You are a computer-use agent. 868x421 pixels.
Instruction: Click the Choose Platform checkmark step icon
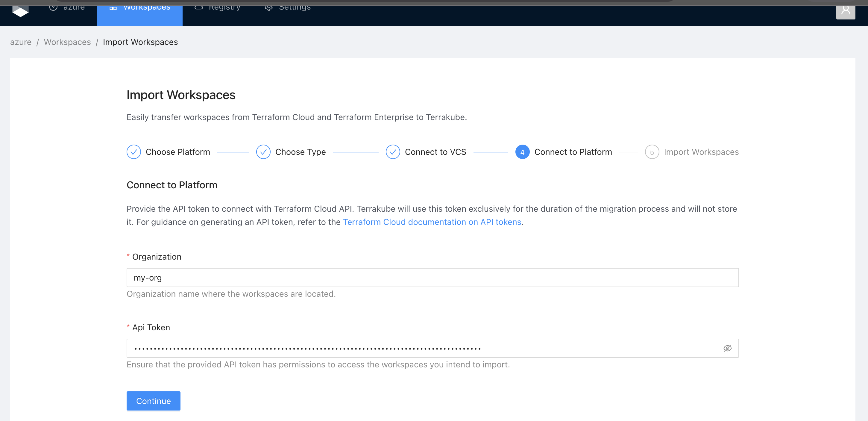tap(133, 152)
